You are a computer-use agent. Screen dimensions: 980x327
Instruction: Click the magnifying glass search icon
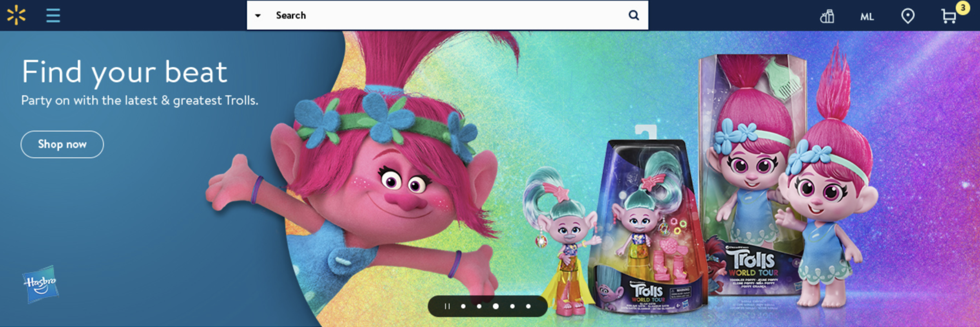click(x=634, y=15)
